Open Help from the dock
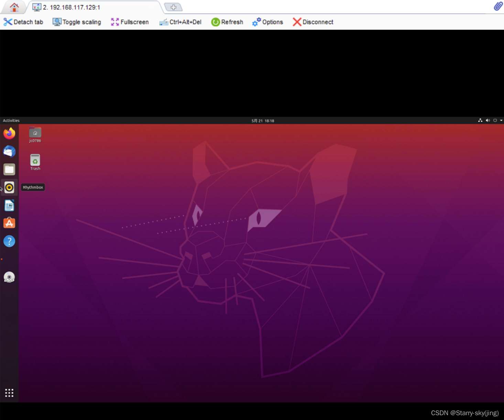Image resolution: width=504 pixels, height=420 pixels. coord(9,241)
